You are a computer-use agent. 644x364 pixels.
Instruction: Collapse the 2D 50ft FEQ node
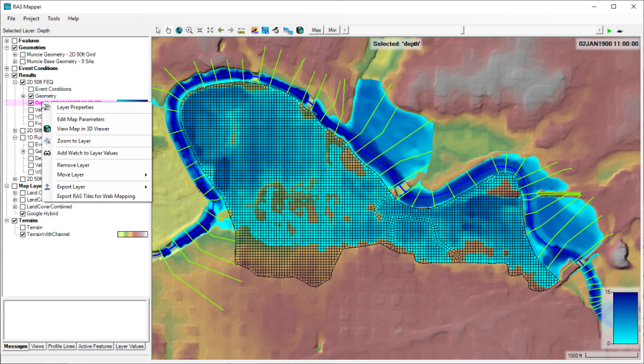point(15,82)
